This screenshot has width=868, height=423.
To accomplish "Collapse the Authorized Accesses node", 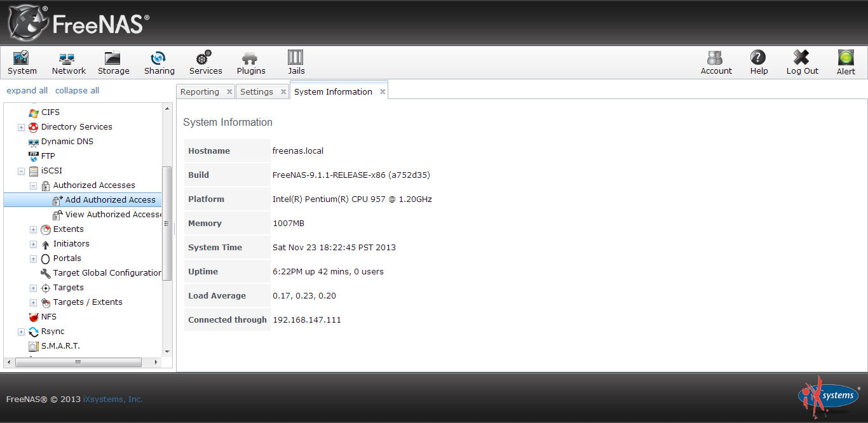I will [x=33, y=185].
